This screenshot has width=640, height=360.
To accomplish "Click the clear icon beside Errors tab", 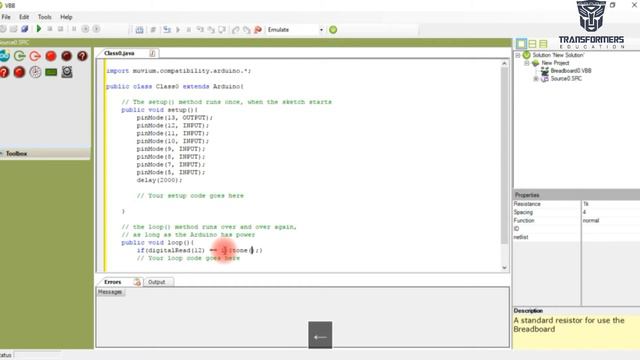I will click(x=137, y=282).
